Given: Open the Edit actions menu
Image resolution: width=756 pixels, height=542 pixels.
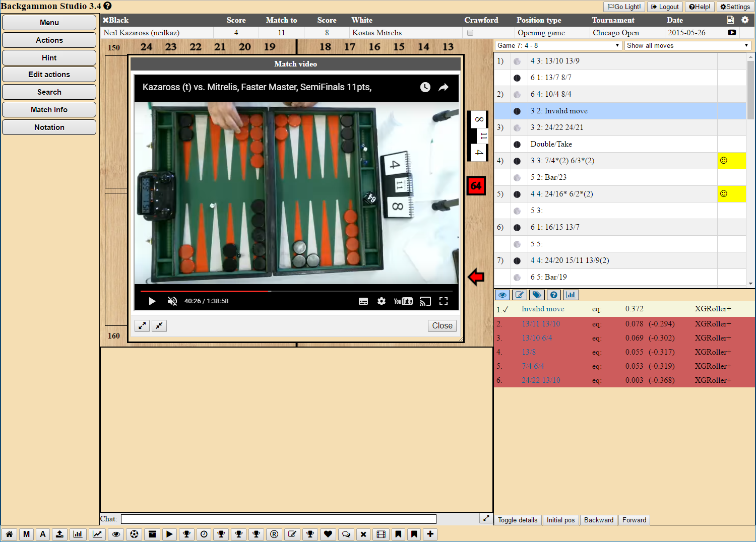Looking at the screenshot, I should (49, 75).
